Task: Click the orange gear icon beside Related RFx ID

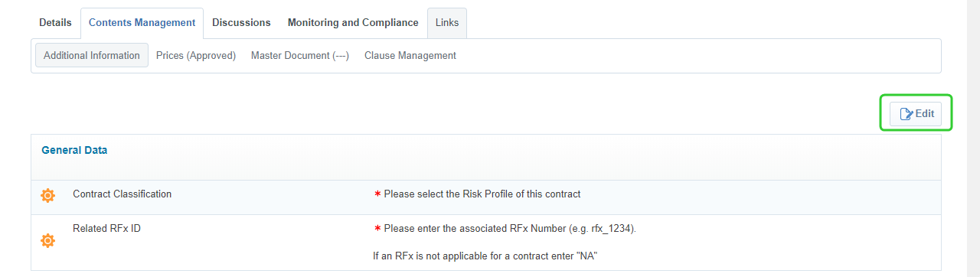Action: 47,241
